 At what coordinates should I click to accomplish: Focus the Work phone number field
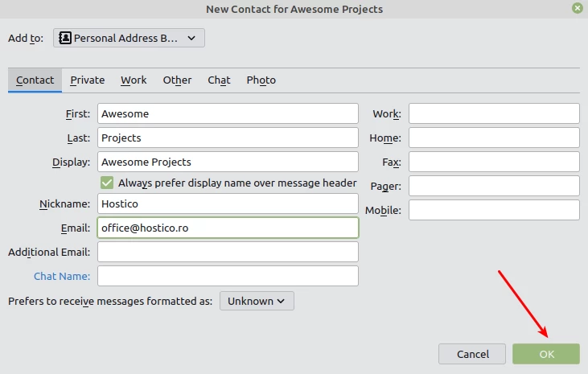point(494,113)
